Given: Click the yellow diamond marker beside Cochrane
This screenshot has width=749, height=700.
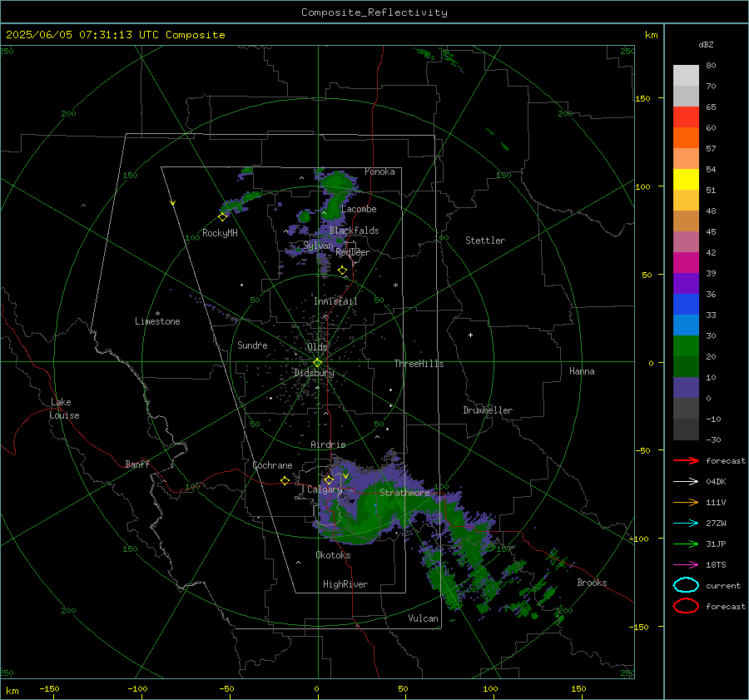Looking at the screenshot, I should (x=285, y=480).
